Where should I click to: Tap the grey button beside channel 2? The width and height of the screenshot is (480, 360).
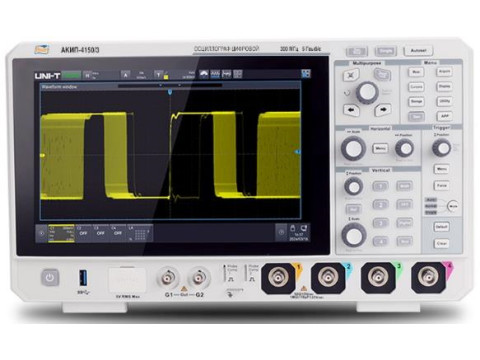click(404, 204)
